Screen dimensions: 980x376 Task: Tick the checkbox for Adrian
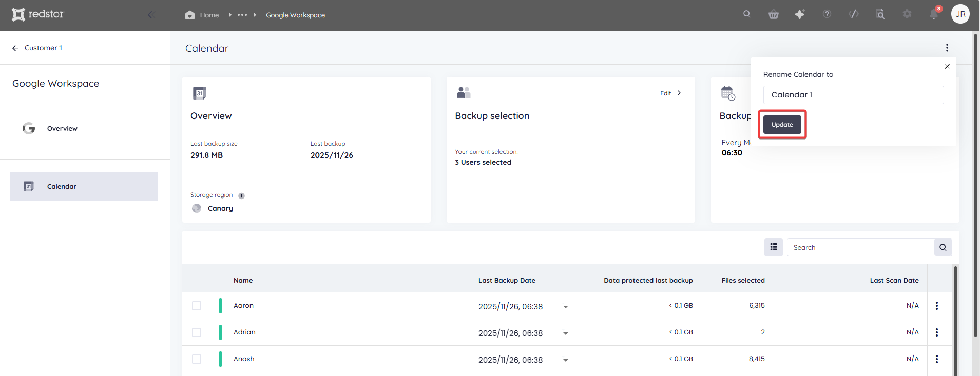point(197,332)
